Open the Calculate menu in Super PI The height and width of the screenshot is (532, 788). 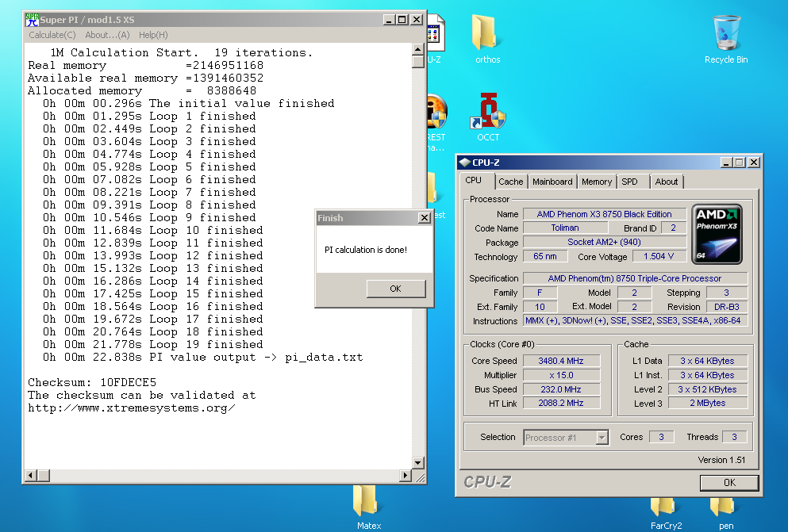point(52,35)
